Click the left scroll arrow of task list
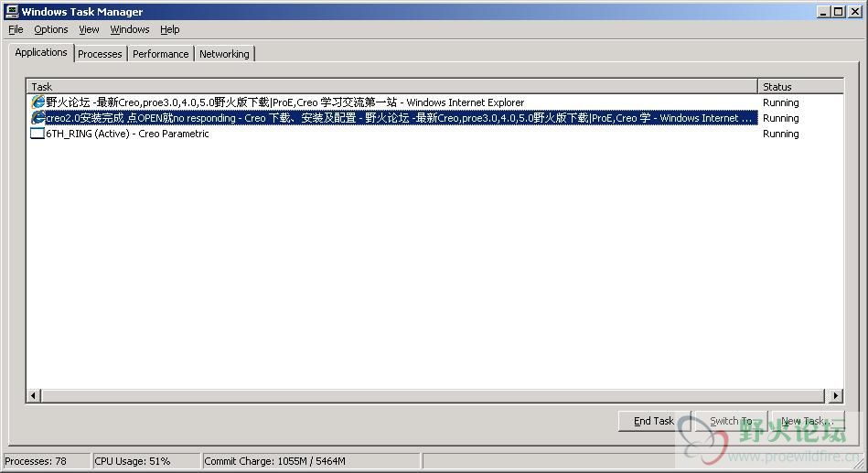Image resolution: width=868 pixels, height=473 pixels. click(x=33, y=395)
